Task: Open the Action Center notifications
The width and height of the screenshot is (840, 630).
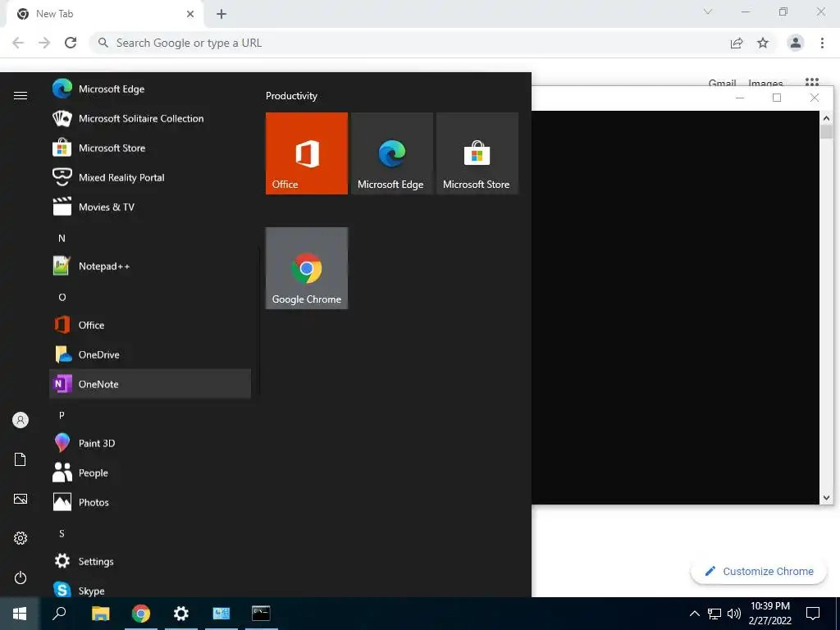Action: click(813, 614)
